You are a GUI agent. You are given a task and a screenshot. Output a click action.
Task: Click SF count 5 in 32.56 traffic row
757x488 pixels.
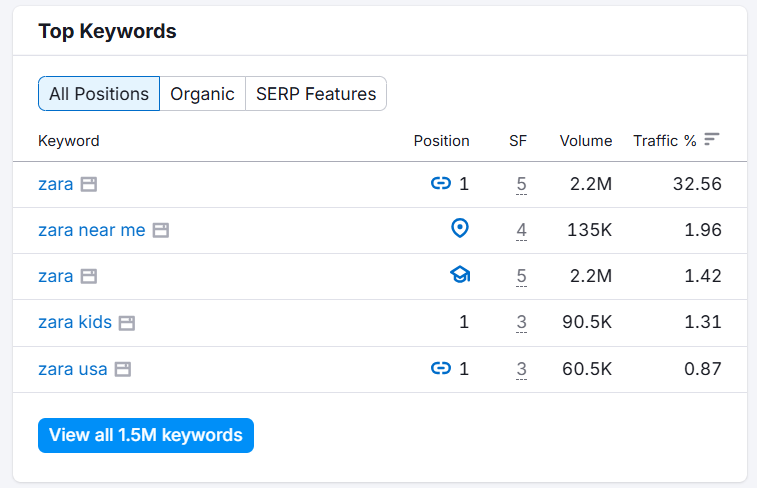521,184
